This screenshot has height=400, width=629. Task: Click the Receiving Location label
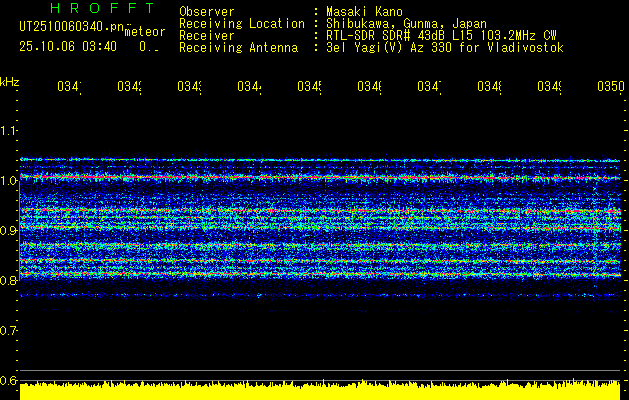coord(242,24)
